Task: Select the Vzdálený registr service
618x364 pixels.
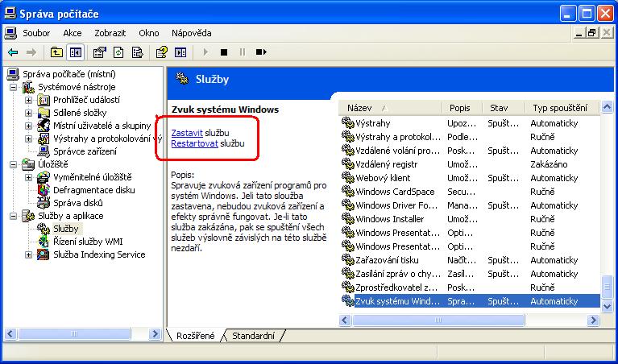Action: (x=470, y=164)
